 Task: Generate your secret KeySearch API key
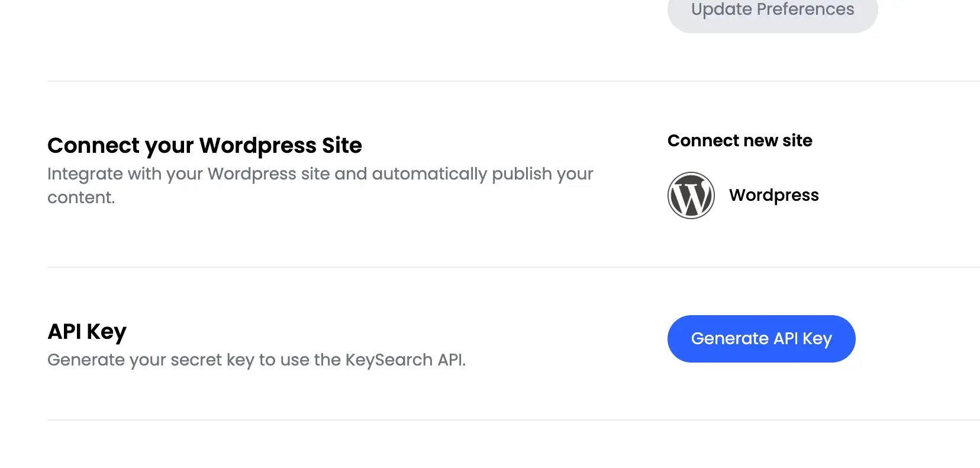pyautogui.click(x=761, y=338)
